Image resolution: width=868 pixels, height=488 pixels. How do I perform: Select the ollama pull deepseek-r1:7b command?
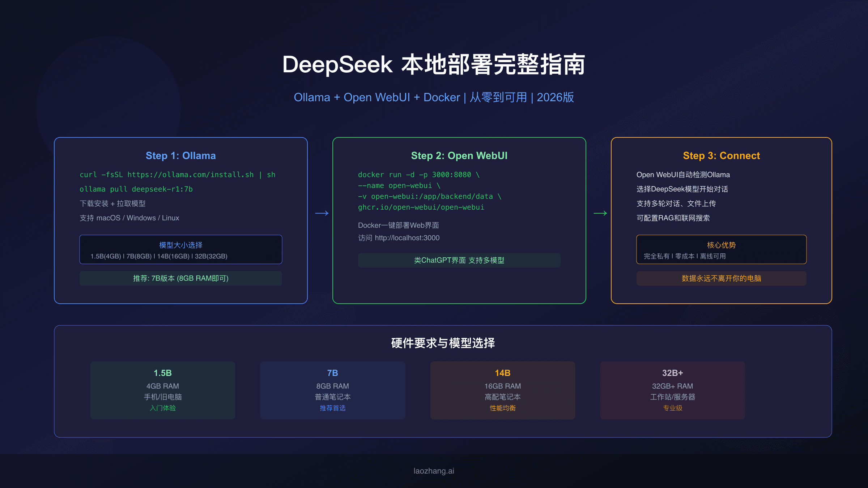tap(136, 189)
